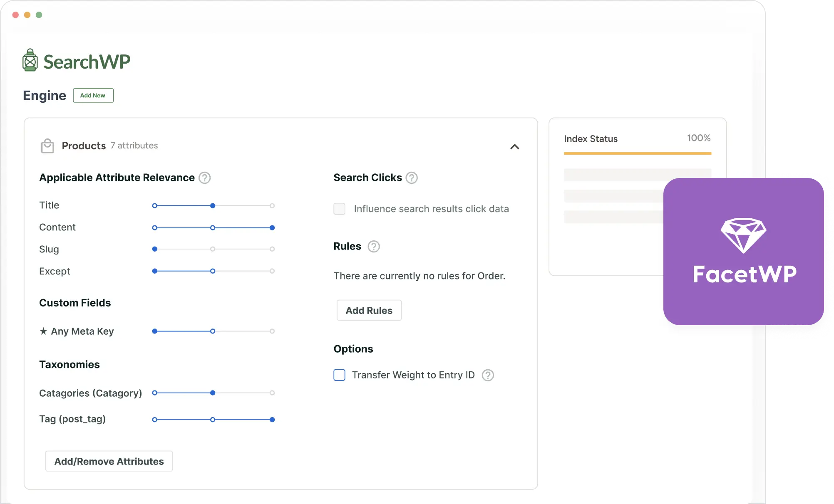Click the Products shopping bag icon
This screenshot has width=834, height=504.
point(47,146)
